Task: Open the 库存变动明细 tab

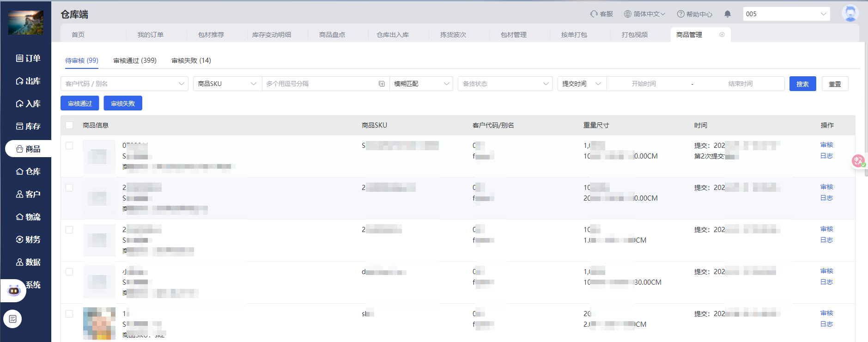Action: [x=272, y=35]
